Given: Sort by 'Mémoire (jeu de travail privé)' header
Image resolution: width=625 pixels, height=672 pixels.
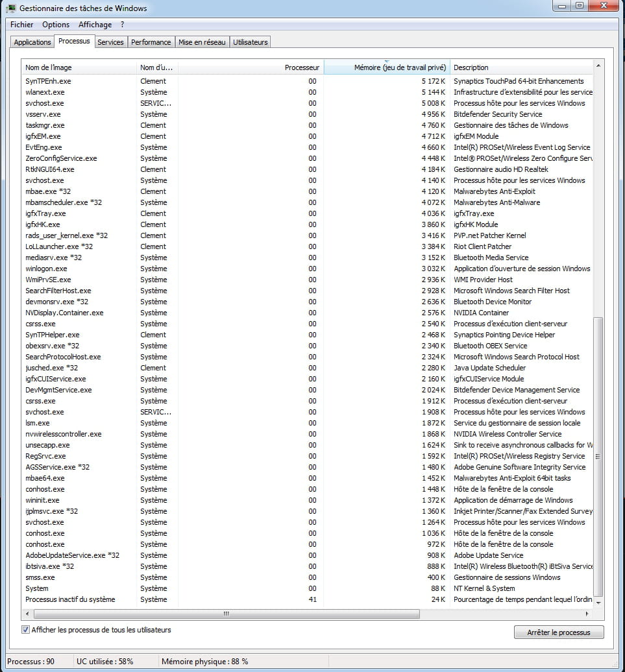Looking at the screenshot, I should click(x=387, y=67).
